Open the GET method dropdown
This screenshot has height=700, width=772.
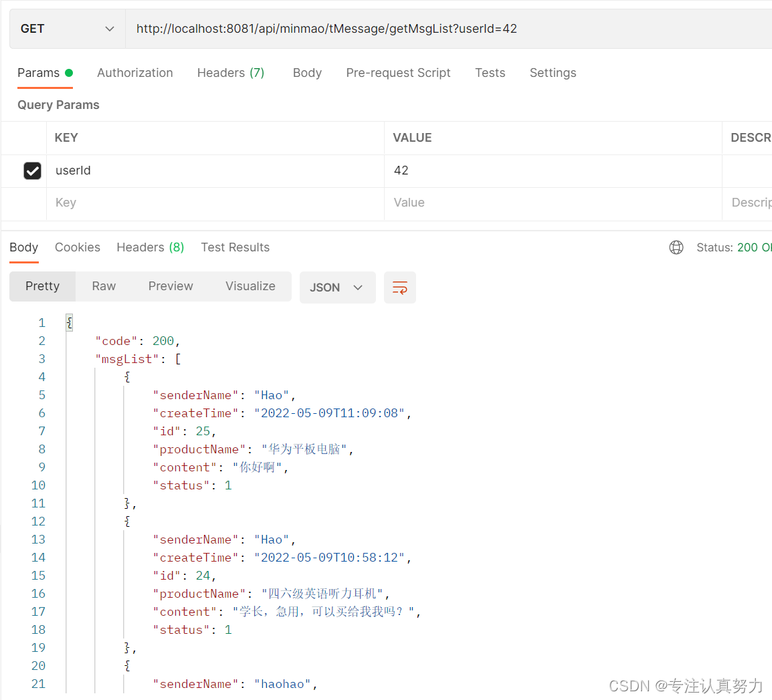(x=68, y=29)
